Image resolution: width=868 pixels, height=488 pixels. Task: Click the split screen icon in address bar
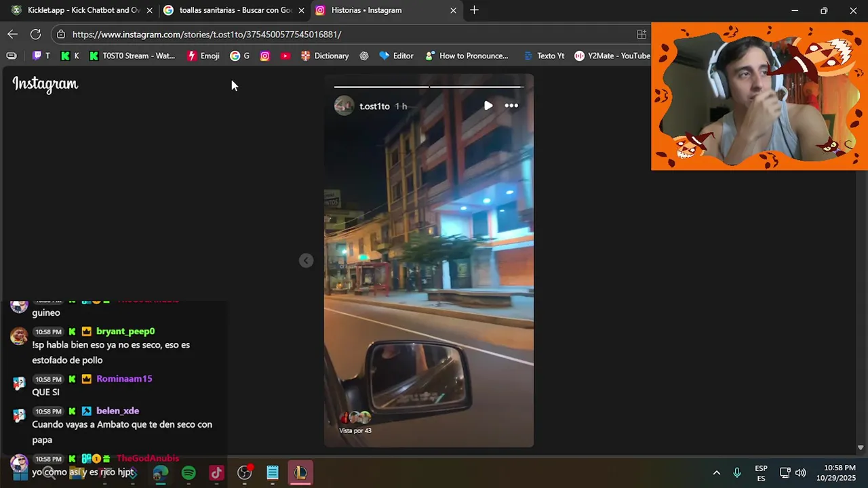coord(642,34)
